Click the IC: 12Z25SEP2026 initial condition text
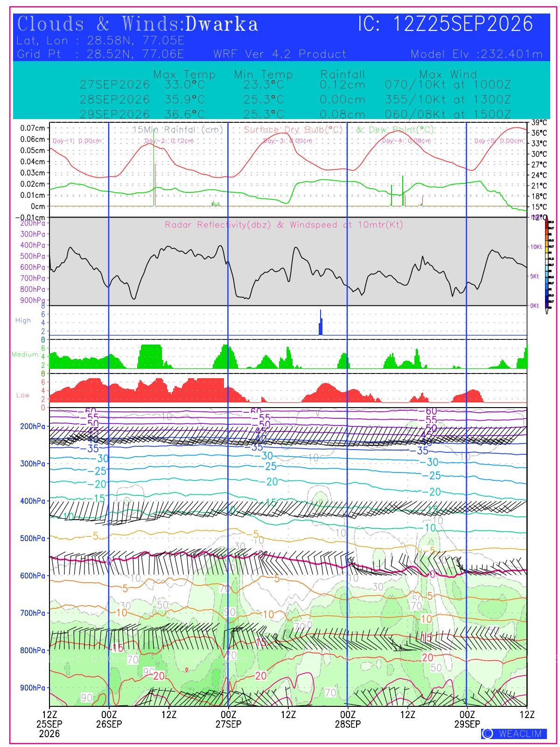Screen dimensions: 560x747 (445, 24)
